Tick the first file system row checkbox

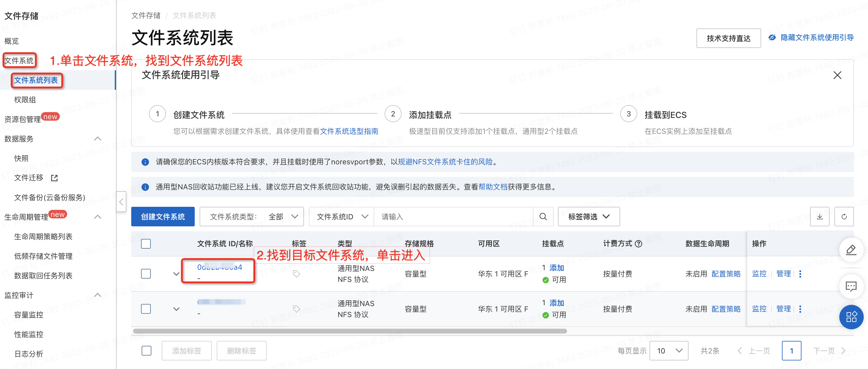coord(146,274)
